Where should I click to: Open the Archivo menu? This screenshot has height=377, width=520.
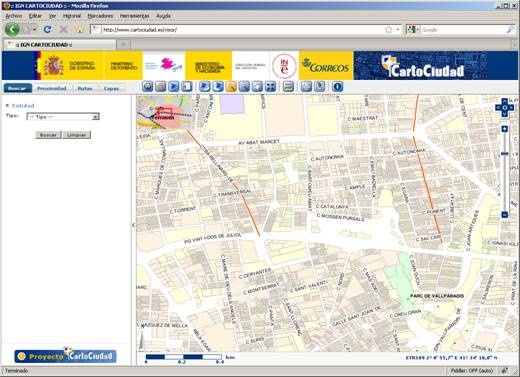coord(14,16)
